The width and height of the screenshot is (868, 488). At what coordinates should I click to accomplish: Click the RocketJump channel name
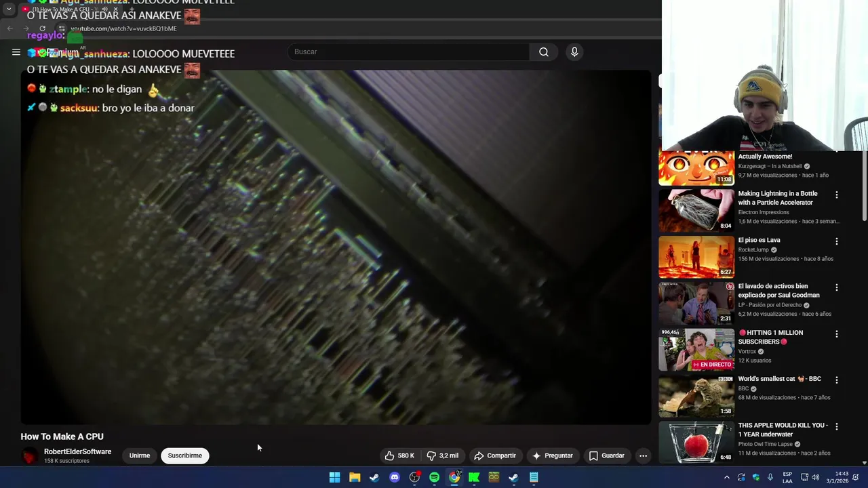(753, 249)
